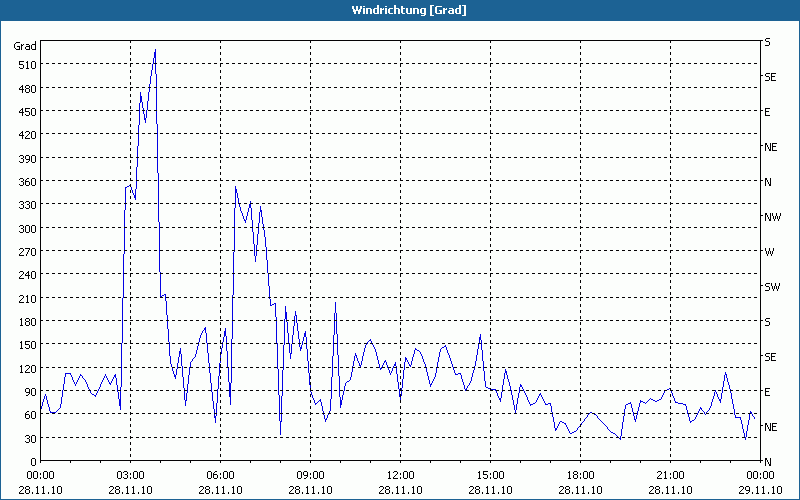Click the 03:00 time label
This screenshot has width=800, height=500.
(x=131, y=476)
